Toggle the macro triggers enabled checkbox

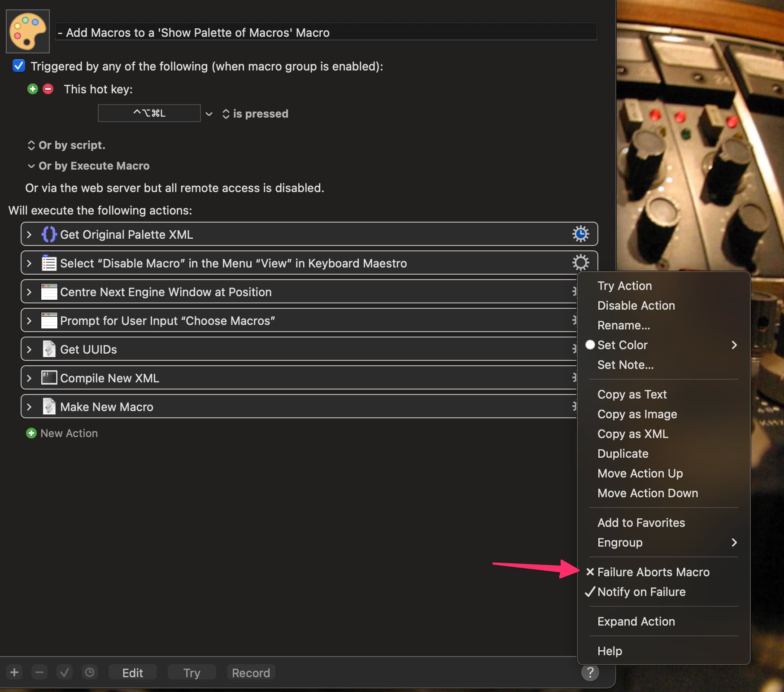point(19,66)
